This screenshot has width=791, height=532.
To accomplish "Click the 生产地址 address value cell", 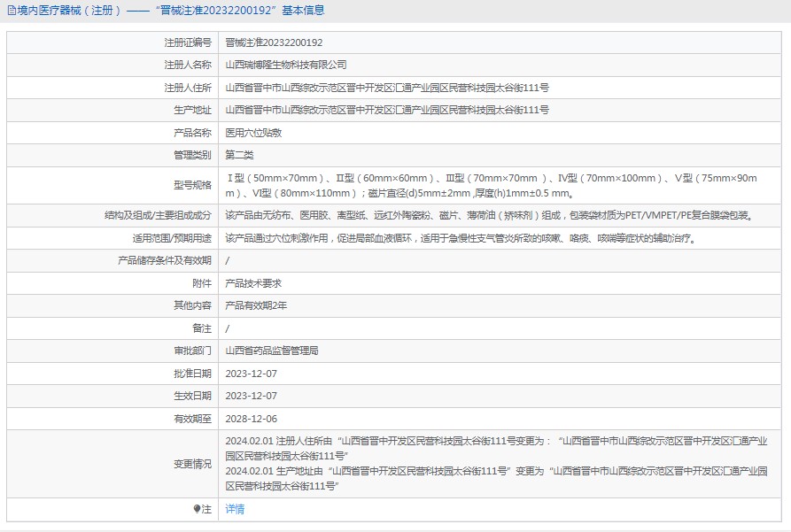I will click(x=387, y=110).
